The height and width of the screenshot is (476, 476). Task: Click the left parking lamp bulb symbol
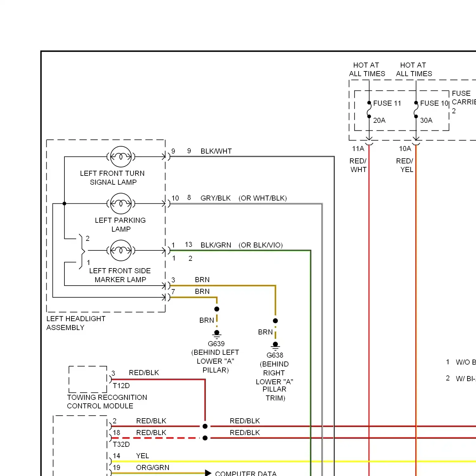click(x=121, y=204)
